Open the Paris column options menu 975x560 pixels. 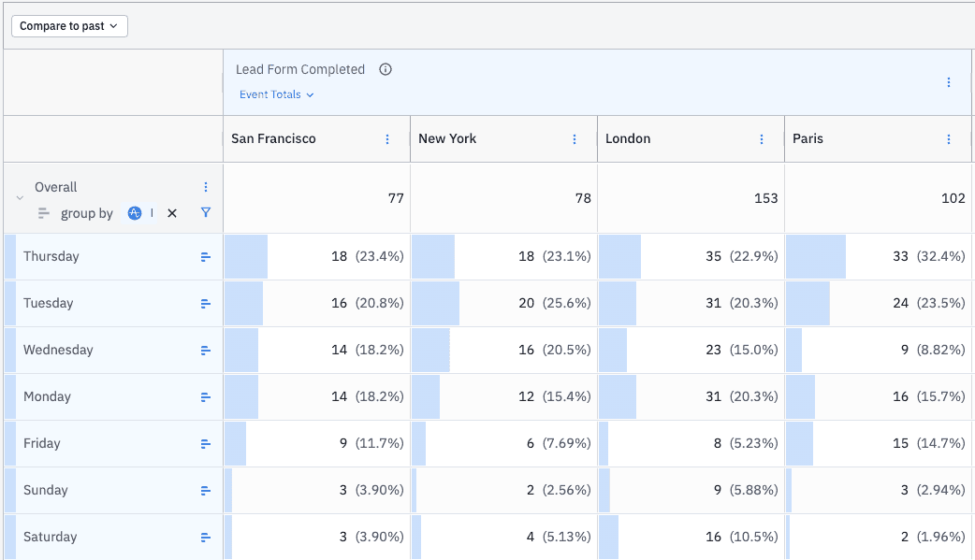point(949,139)
